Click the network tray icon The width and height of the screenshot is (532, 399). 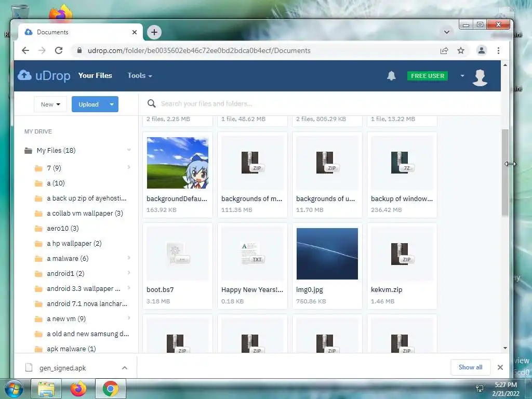tap(480, 389)
